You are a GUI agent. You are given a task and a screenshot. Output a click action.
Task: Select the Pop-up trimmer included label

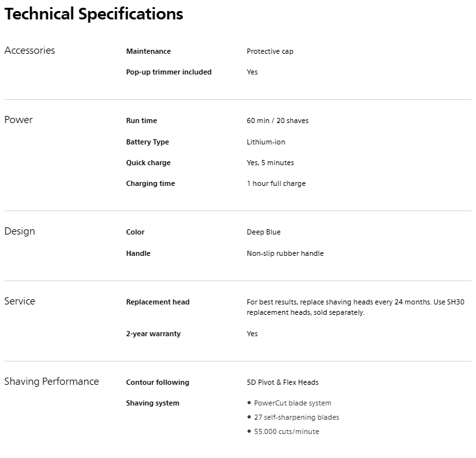coord(169,72)
